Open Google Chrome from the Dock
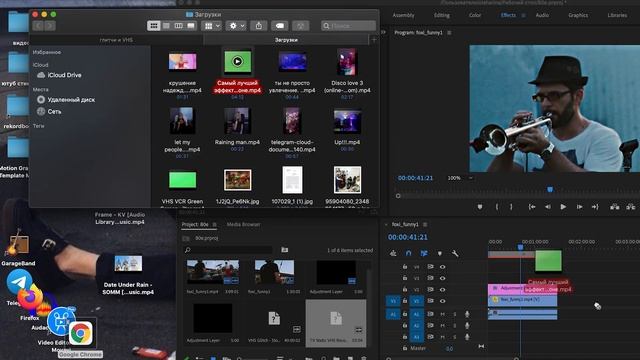This screenshot has height=360, width=640. 80,333
